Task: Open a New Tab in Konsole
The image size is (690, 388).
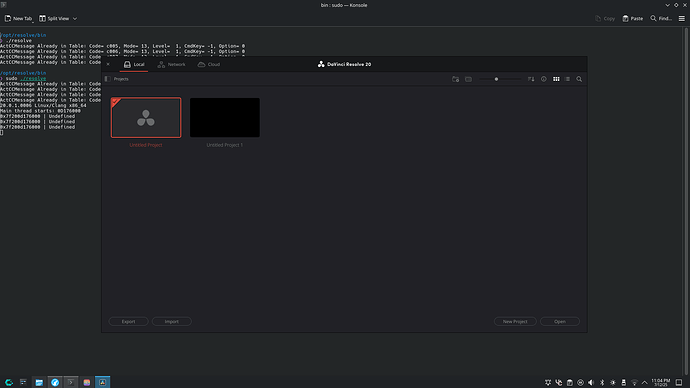Action: pyautogui.click(x=18, y=18)
